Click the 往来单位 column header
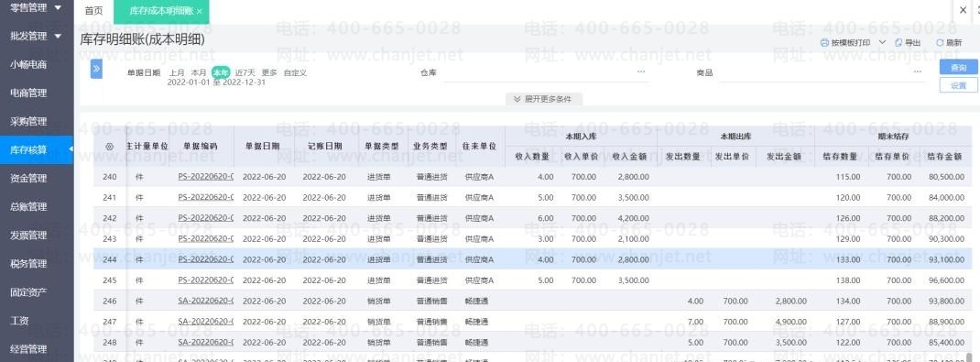The height and width of the screenshot is (362, 980). [x=479, y=147]
